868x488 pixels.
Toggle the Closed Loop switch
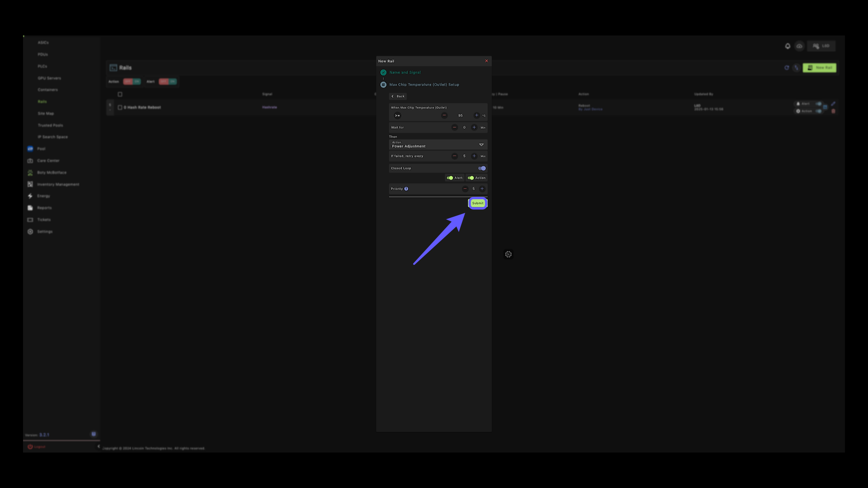pos(482,168)
